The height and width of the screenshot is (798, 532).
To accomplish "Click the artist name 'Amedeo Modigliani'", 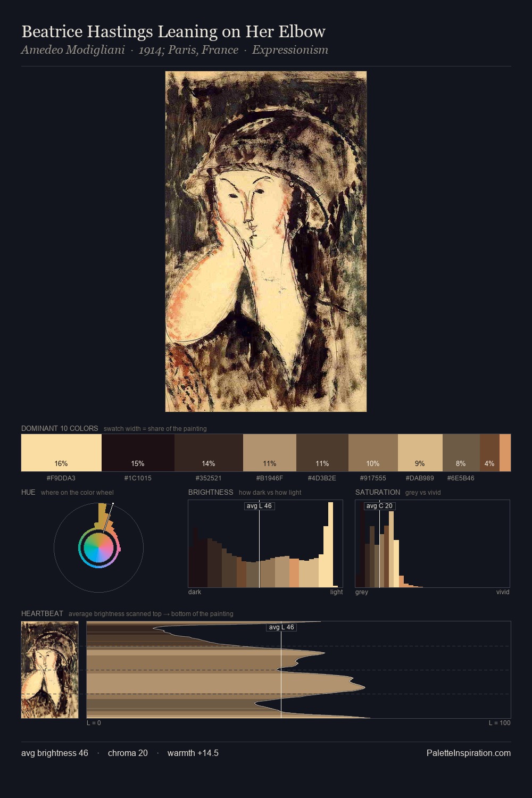I will [x=73, y=50].
